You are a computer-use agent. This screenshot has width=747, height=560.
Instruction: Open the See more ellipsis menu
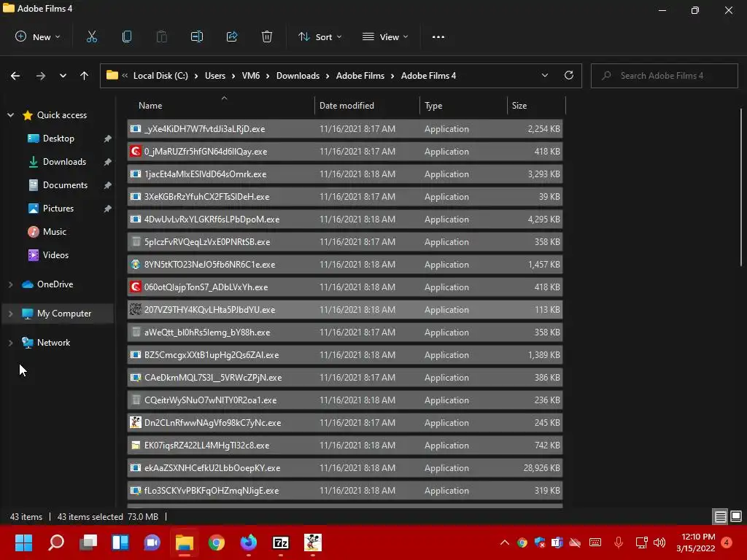pyautogui.click(x=438, y=36)
